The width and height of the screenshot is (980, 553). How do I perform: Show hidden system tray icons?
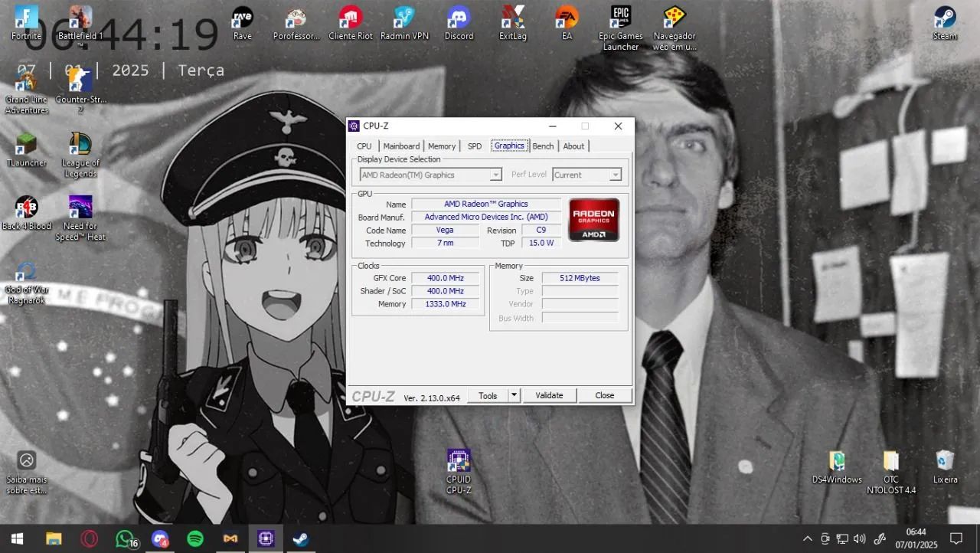point(807,538)
